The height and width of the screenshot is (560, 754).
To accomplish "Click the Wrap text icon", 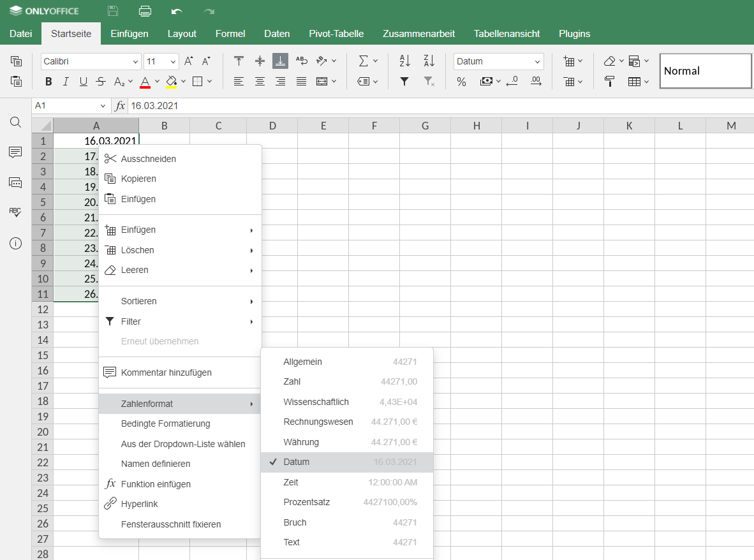I will coord(302,61).
